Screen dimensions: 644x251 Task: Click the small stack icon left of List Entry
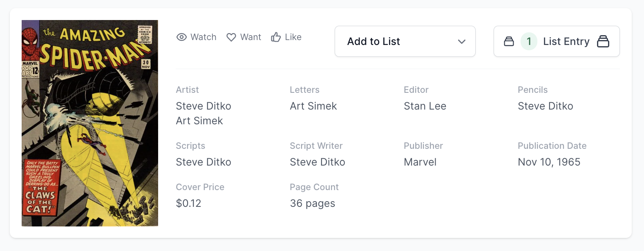(x=509, y=41)
